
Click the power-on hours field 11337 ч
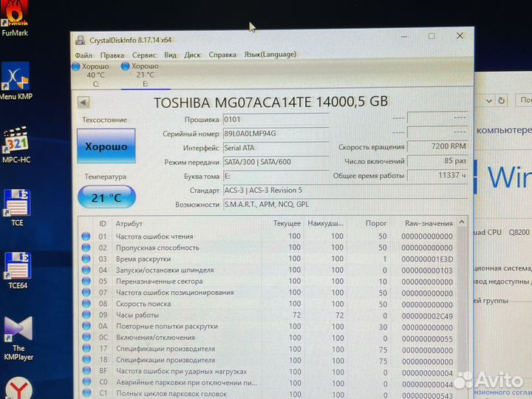click(x=437, y=175)
